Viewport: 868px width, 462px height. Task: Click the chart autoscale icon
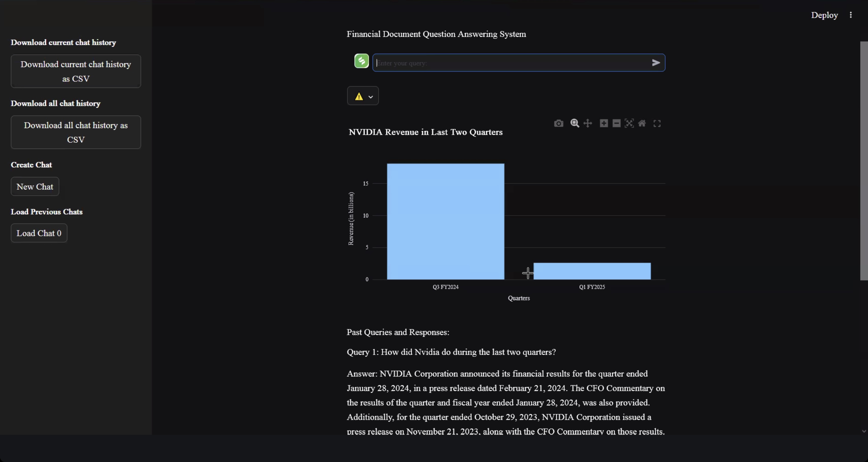(x=629, y=123)
